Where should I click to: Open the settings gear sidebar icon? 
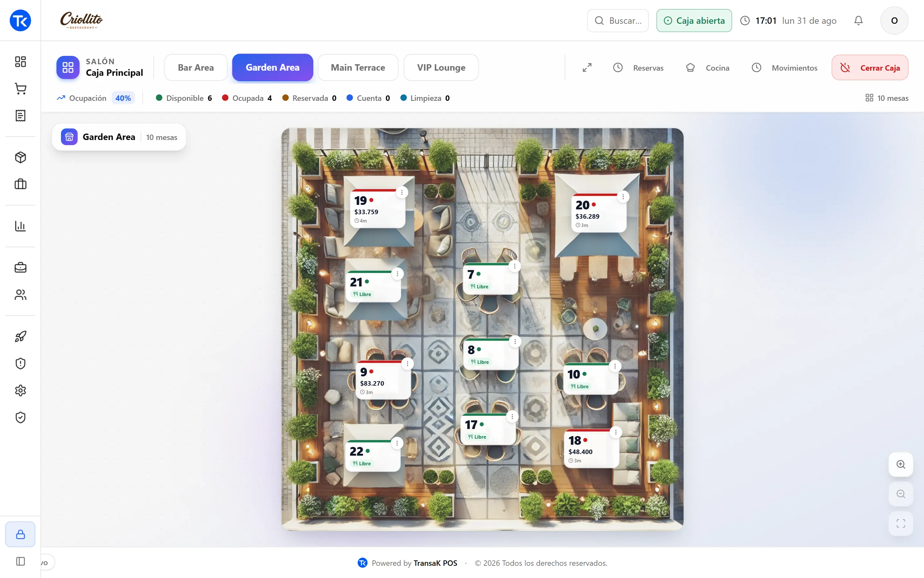click(20, 390)
